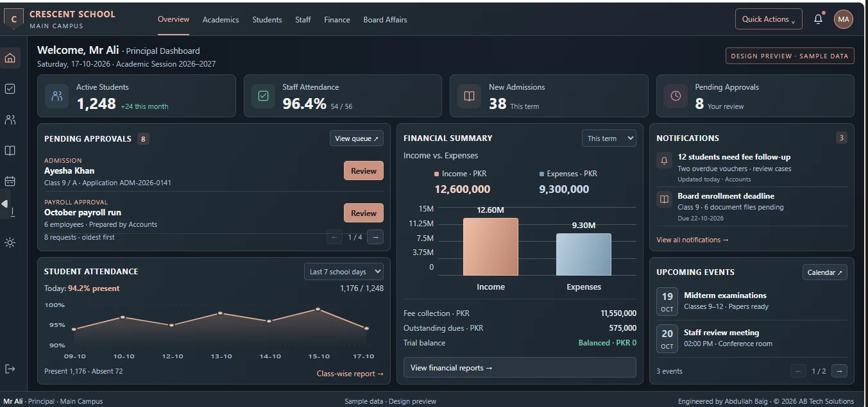Click the Design Preview Sample Data badge
Screen dimensions: 868x407
pyautogui.click(x=790, y=56)
